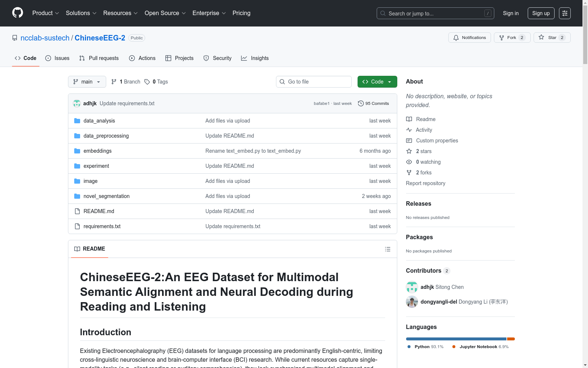Open 'Rename text_embed.py to text_embed.py' commit message
The width and height of the screenshot is (588, 368).
point(253,151)
